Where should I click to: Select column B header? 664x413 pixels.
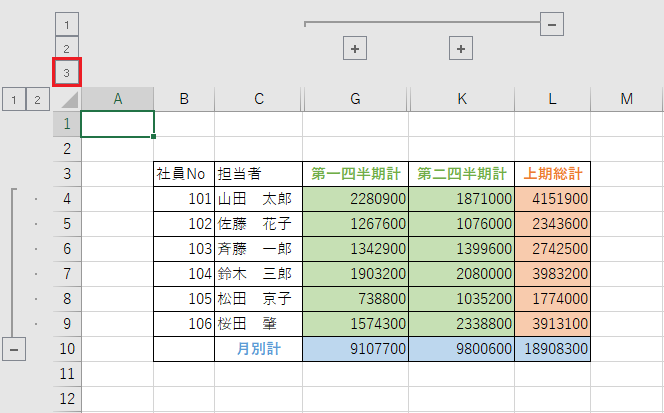point(184,100)
